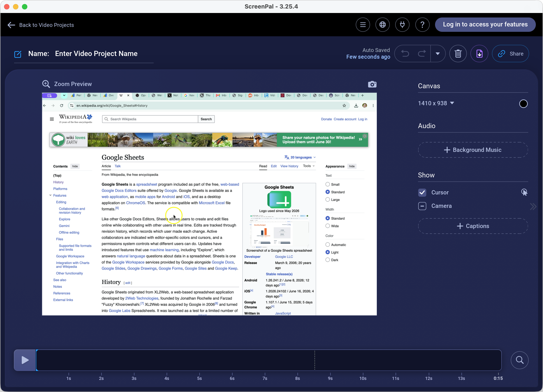Select Standard text size radio button
Viewport: 543px width, 392px height.
tap(328, 192)
